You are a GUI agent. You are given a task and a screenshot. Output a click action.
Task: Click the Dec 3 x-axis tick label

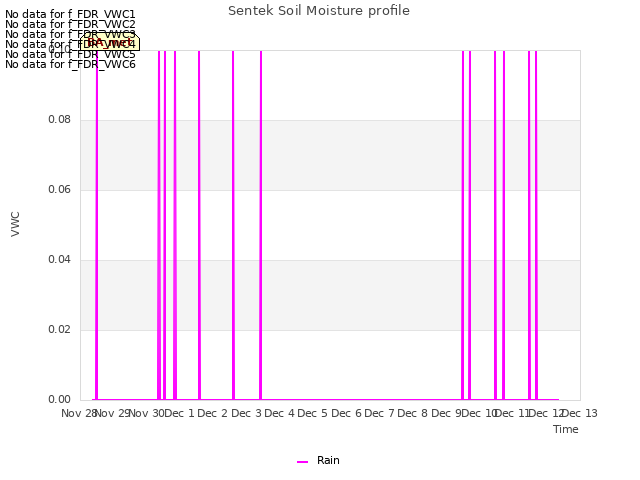tap(246, 413)
